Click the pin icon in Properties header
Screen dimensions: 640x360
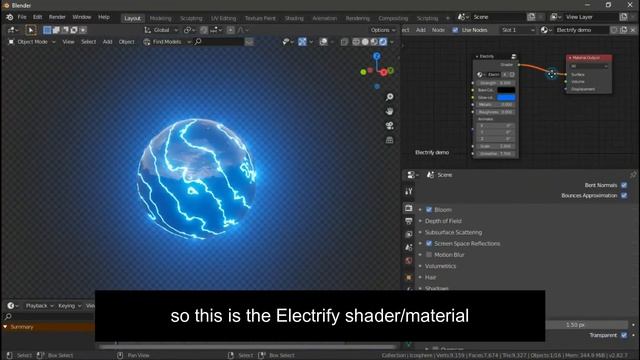(x=633, y=175)
